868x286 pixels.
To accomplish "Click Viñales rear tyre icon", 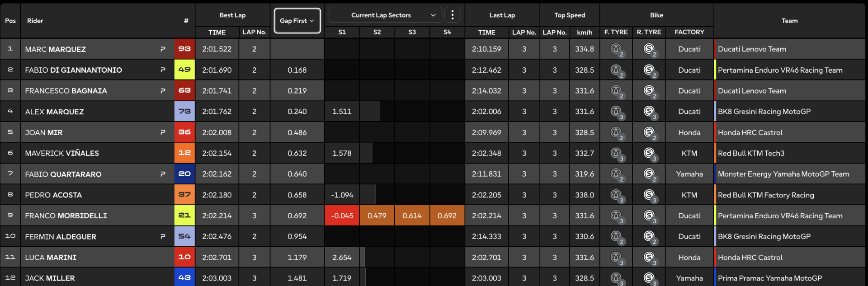I will (650, 154).
